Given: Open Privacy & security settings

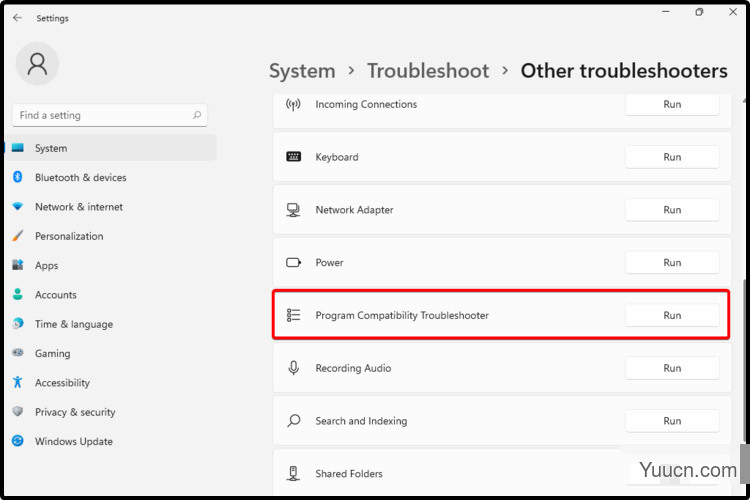Looking at the screenshot, I should coord(75,412).
